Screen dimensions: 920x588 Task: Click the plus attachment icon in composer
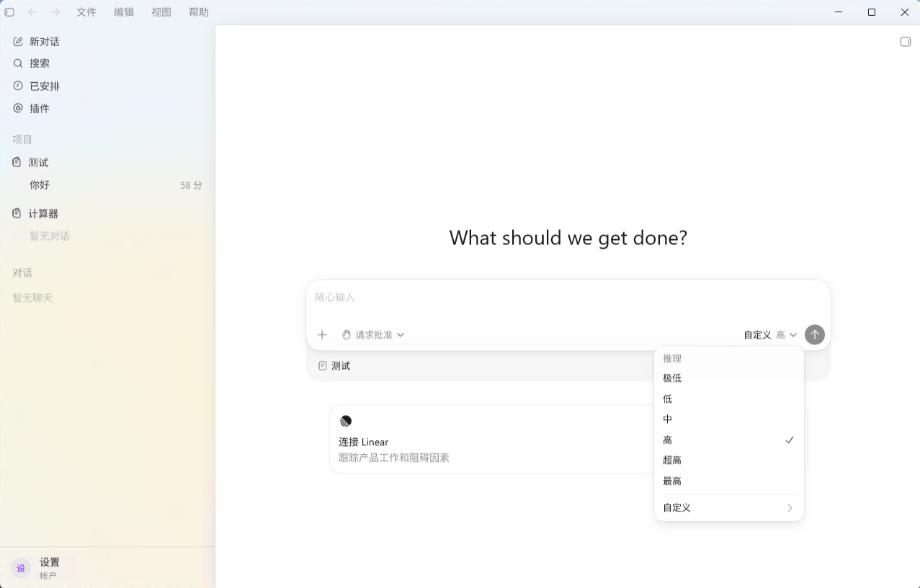pos(322,334)
